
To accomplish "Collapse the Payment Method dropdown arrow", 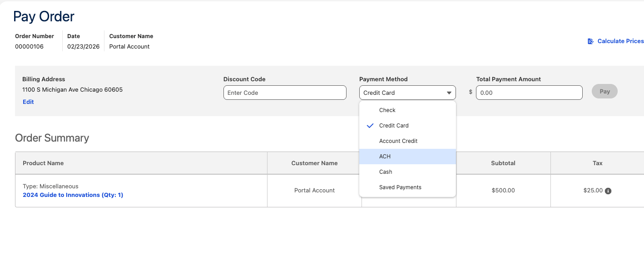I will point(449,93).
